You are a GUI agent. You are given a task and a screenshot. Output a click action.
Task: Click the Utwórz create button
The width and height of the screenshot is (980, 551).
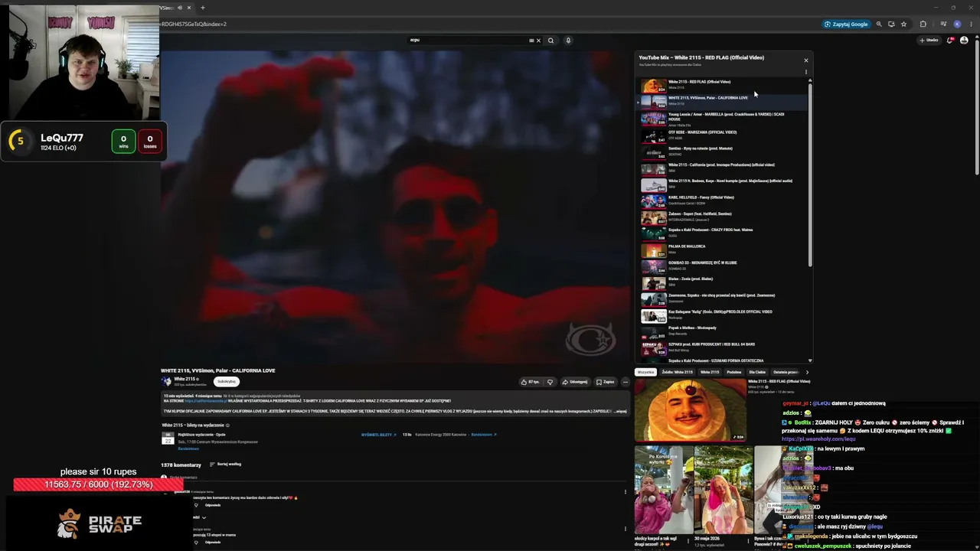931,41
